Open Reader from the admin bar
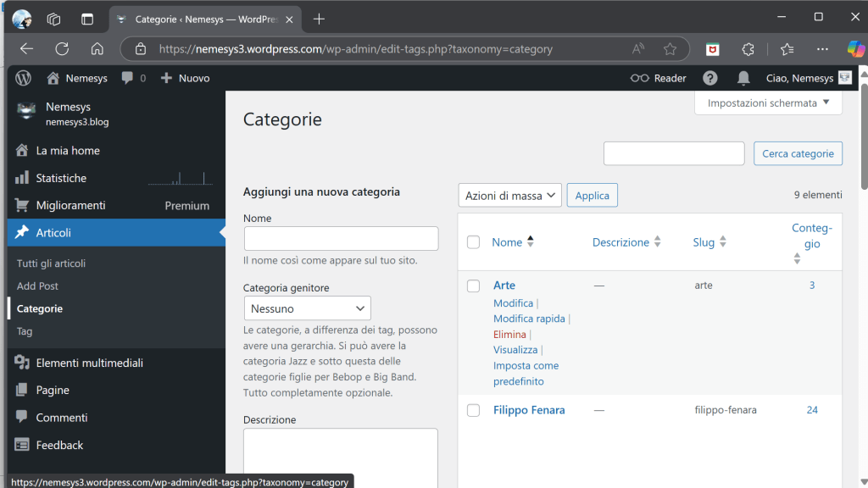The width and height of the screenshot is (868, 488). tap(659, 78)
